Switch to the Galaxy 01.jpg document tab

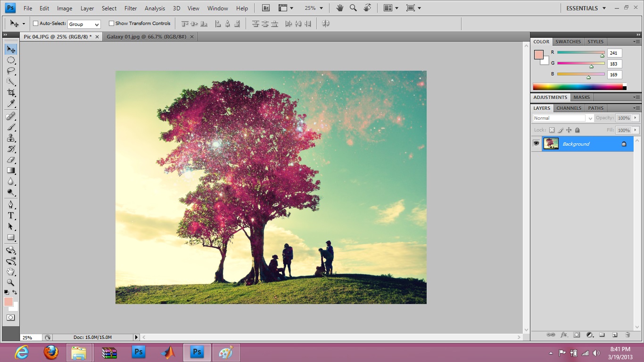(146, 37)
